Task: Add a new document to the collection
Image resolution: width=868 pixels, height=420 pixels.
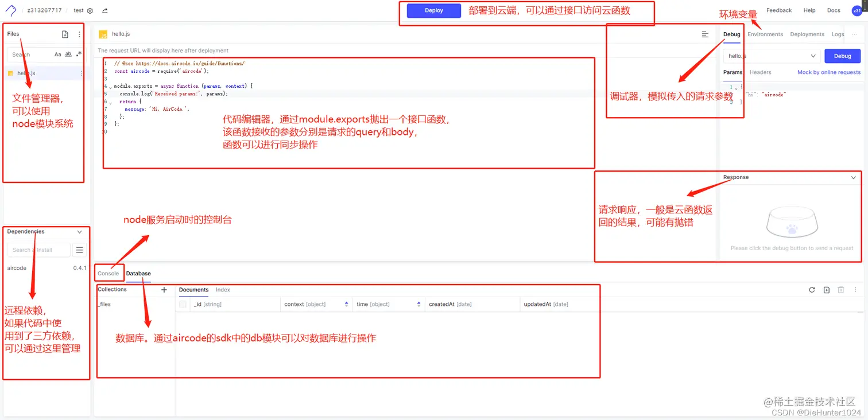Action: [827, 290]
